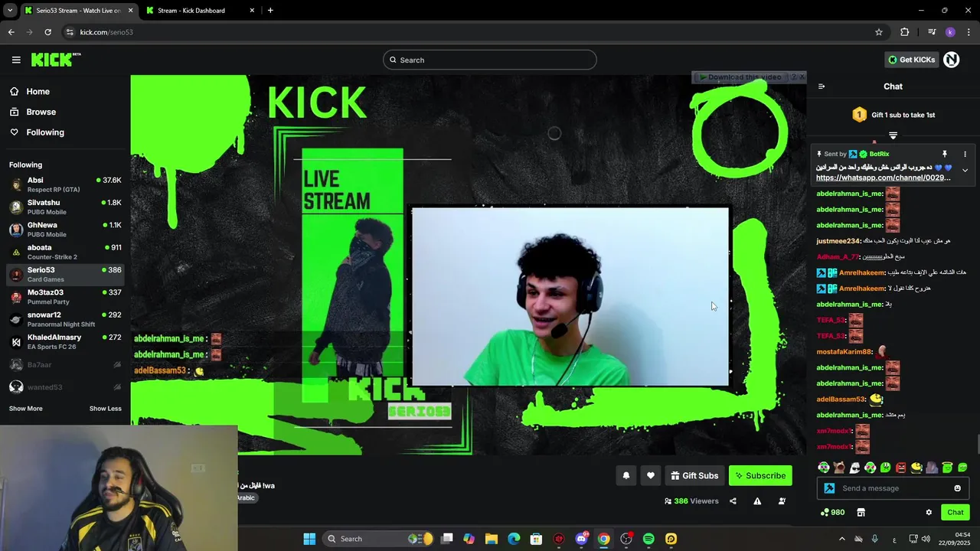Open the WhatsApp channel link
Image resolution: width=980 pixels, height=551 pixels.
(884, 178)
